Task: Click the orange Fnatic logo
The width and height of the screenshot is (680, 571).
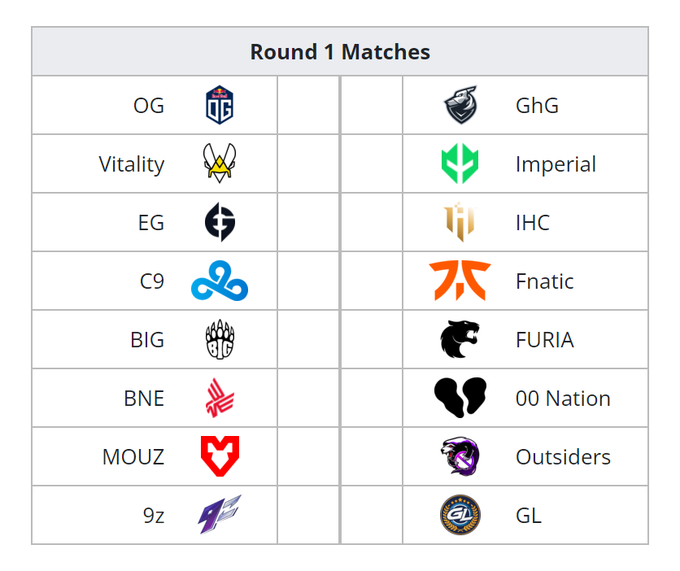Action: tap(460, 281)
